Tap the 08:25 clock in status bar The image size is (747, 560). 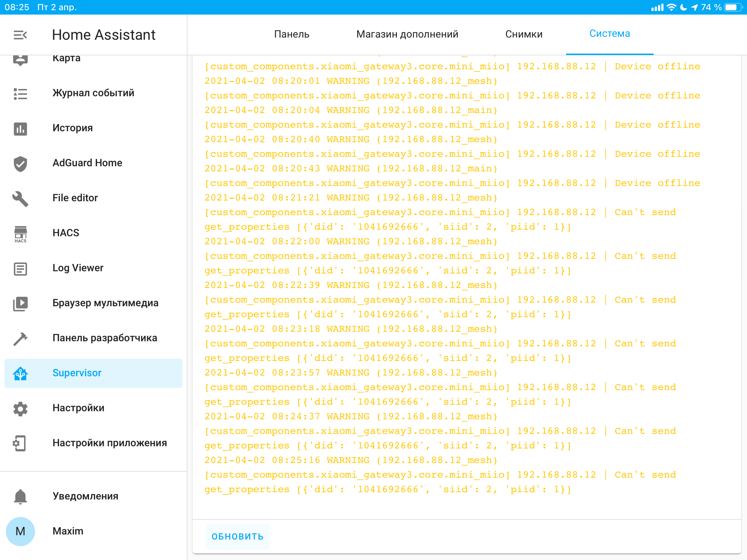point(17,7)
